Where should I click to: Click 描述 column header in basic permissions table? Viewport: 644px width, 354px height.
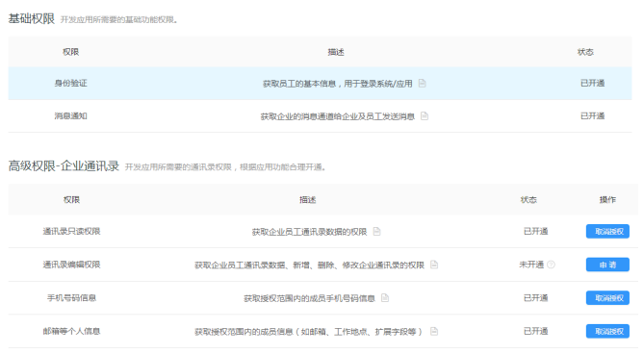[x=336, y=52]
